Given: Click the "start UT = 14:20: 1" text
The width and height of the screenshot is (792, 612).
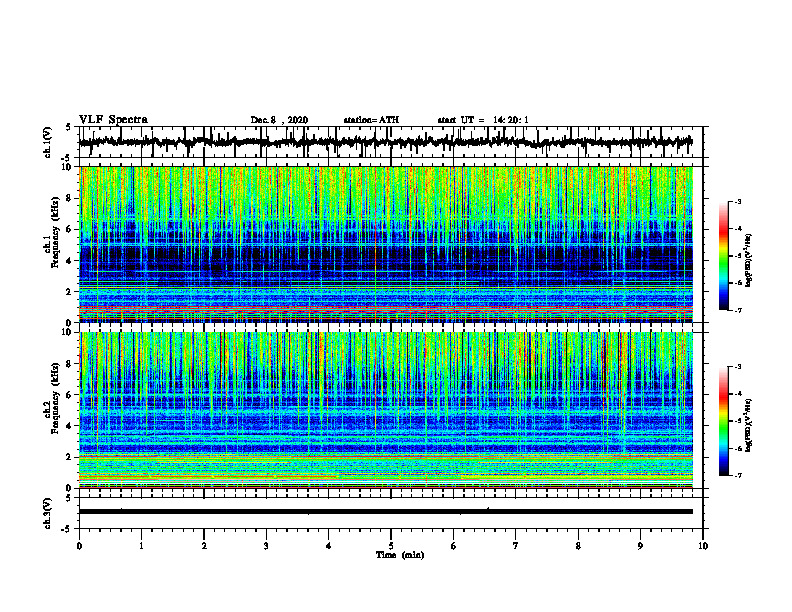Looking at the screenshot, I should click(x=483, y=120).
